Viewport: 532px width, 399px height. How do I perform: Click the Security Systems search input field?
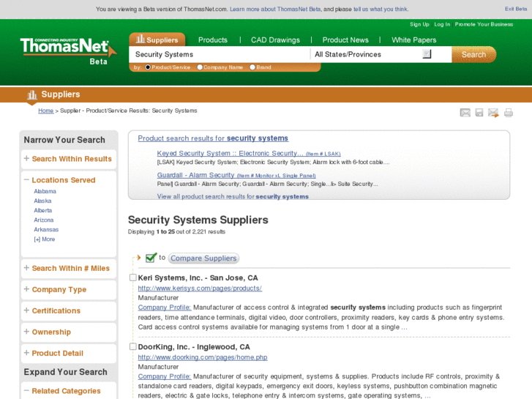tap(220, 54)
